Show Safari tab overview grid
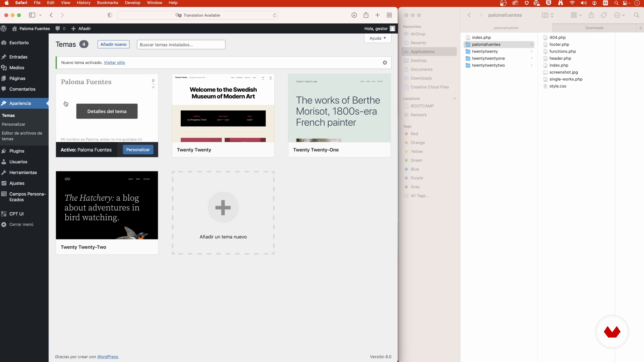The width and height of the screenshot is (644, 362). tap(389, 15)
